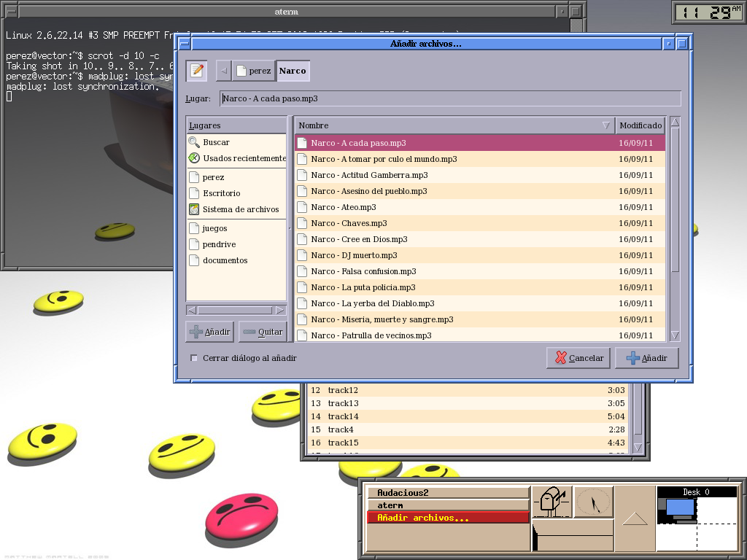Screen dimensions: 747x560
Task: Click the Audacious playlist scroll-down arrow
Action: coord(638,448)
